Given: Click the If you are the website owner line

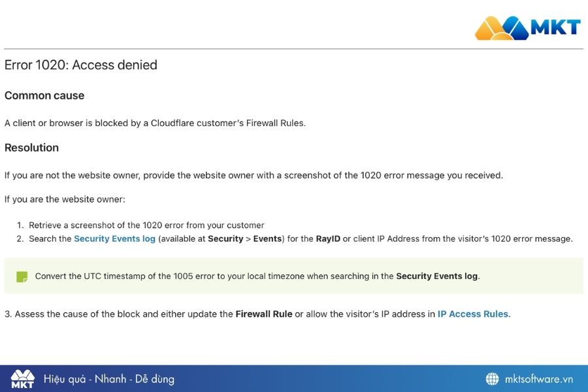Looking at the screenshot, I should (65, 199).
